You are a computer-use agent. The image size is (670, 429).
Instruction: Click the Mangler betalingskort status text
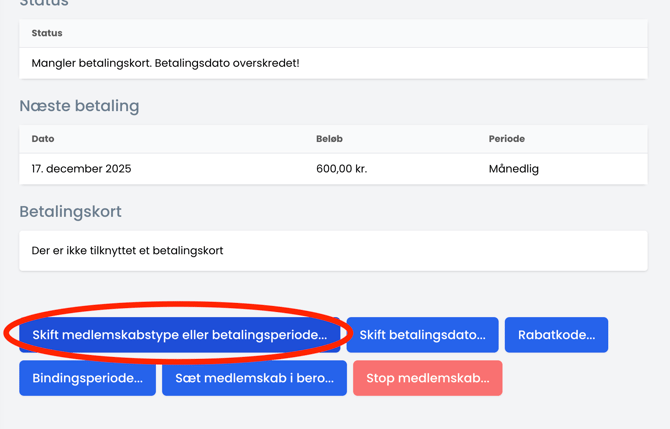coord(91,63)
